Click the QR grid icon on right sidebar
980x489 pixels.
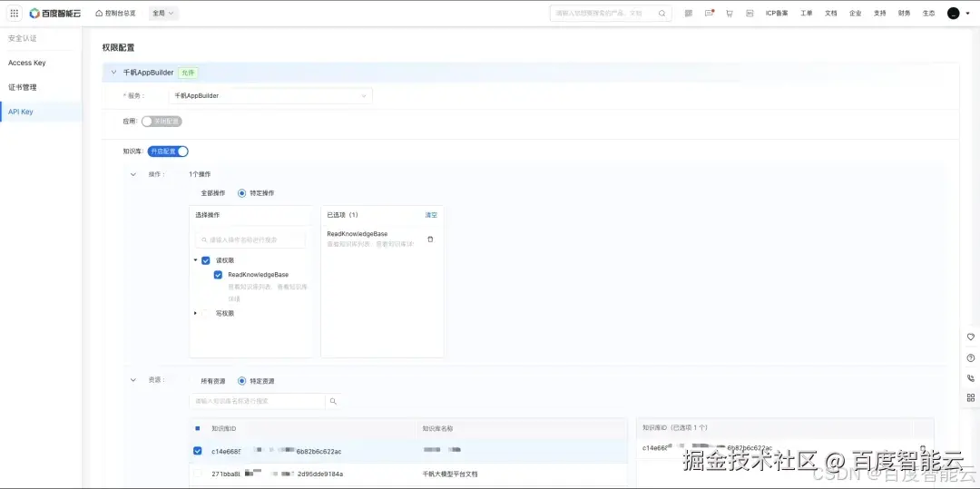coord(971,397)
